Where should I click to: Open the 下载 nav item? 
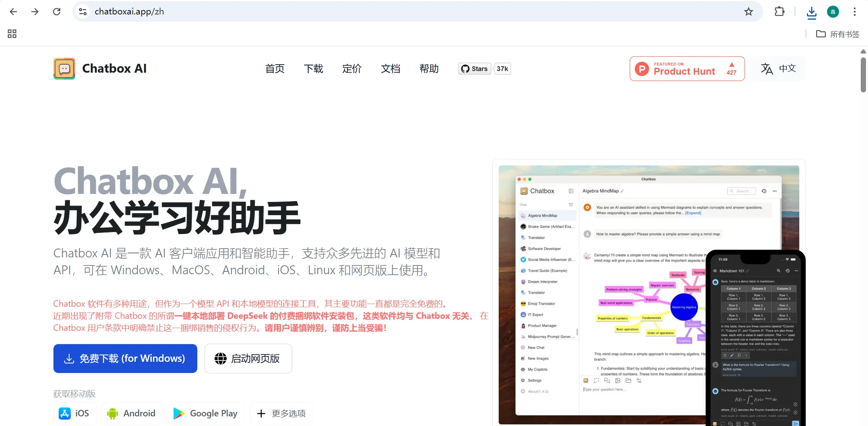(313, 69)
